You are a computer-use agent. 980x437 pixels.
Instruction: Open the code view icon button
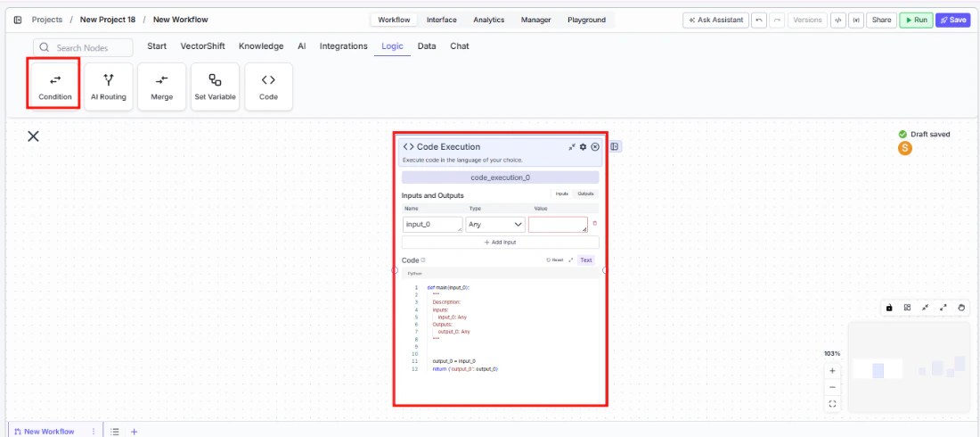[838, 20]
